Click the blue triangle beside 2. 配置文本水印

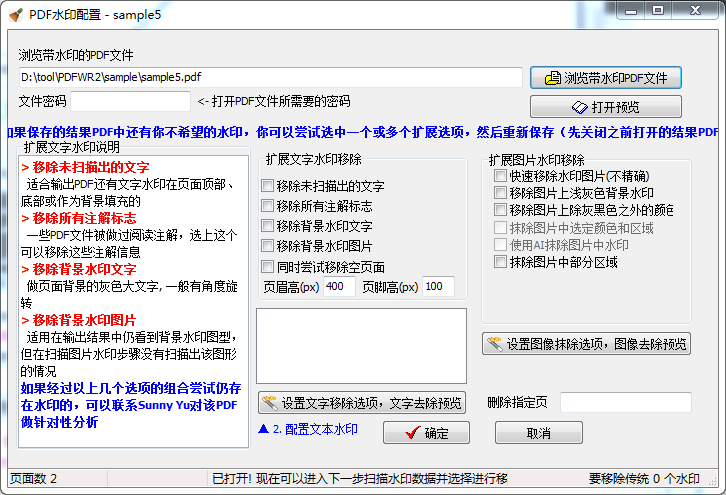coord(263,429)
